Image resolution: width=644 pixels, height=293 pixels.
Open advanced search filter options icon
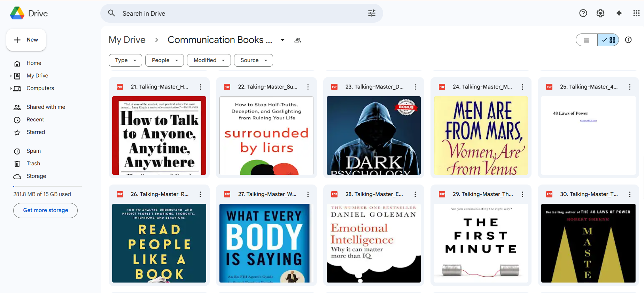pos(372,13)
